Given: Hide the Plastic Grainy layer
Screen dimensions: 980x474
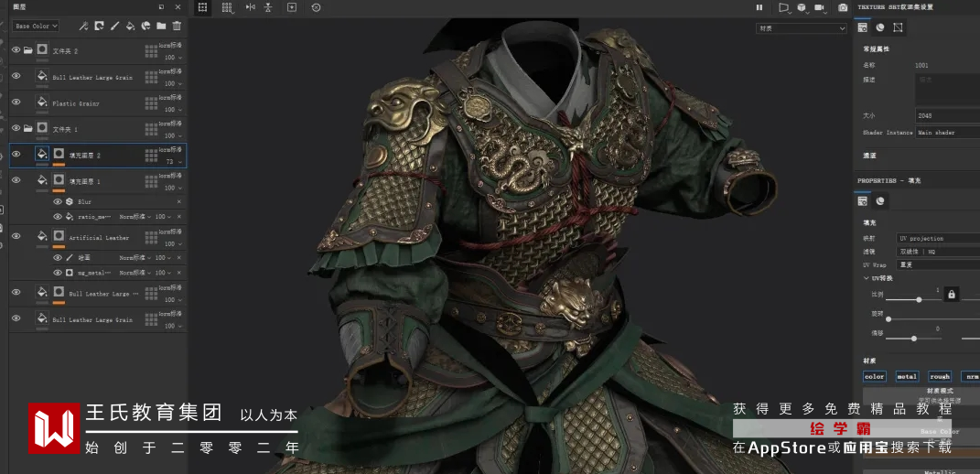Looking at the screenshot, I should tap(16, 102).
